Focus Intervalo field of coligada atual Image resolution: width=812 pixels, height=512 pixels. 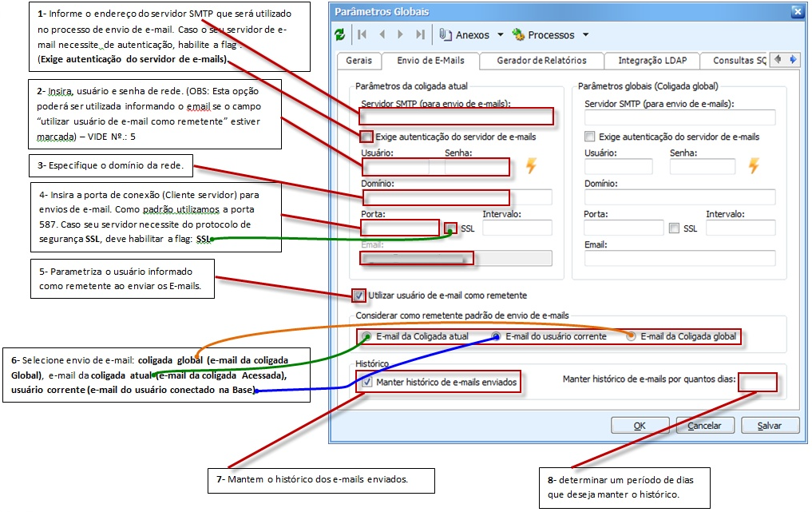click(517, 228)
